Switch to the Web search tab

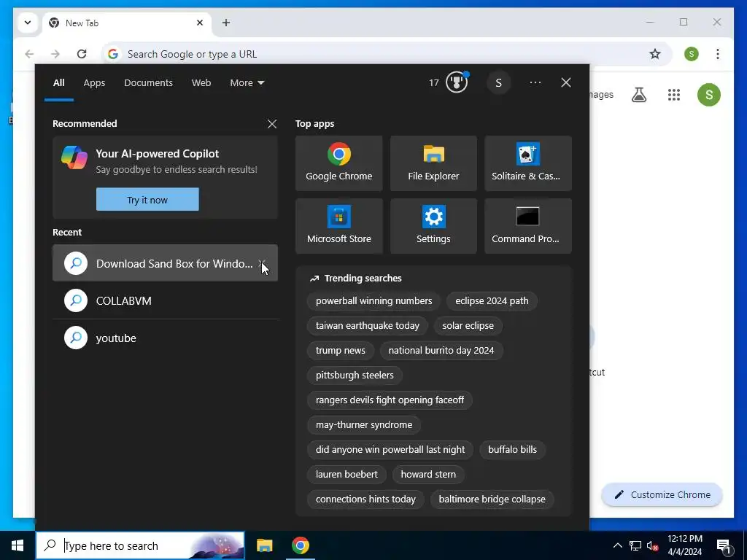pos(201,83)
